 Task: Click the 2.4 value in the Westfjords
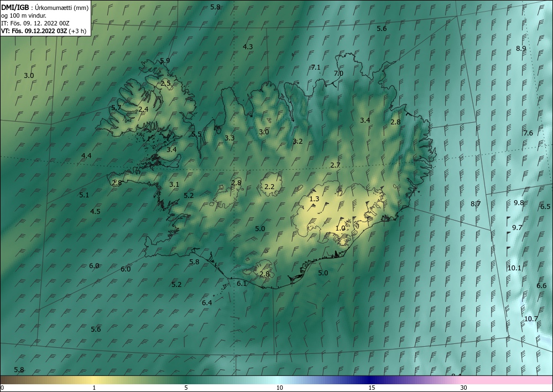tap(143, 109)
